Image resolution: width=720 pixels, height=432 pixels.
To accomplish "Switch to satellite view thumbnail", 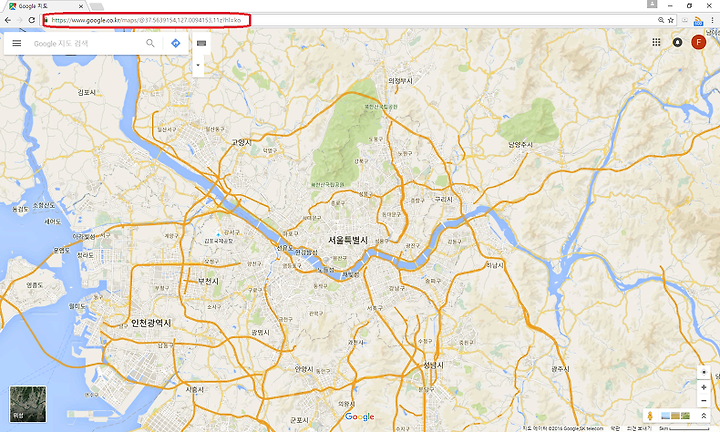I will pos(28,404).
